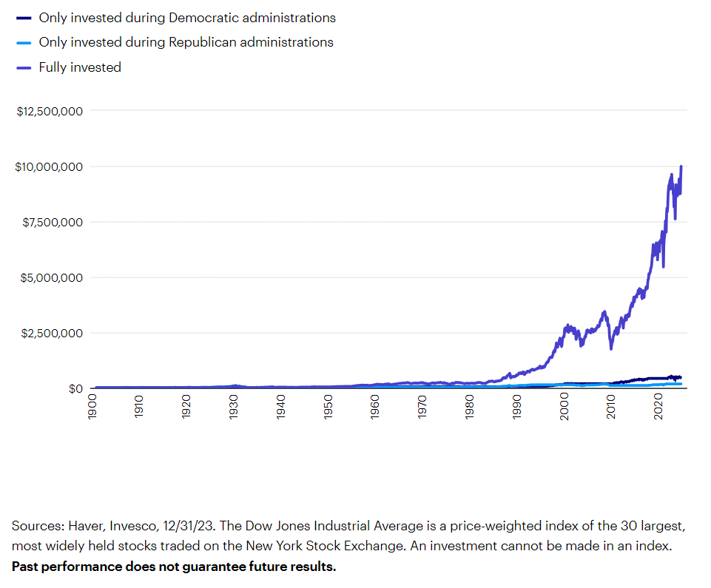Click the 'Past performance does not guarantee future results.' text

tap(174, 567)
